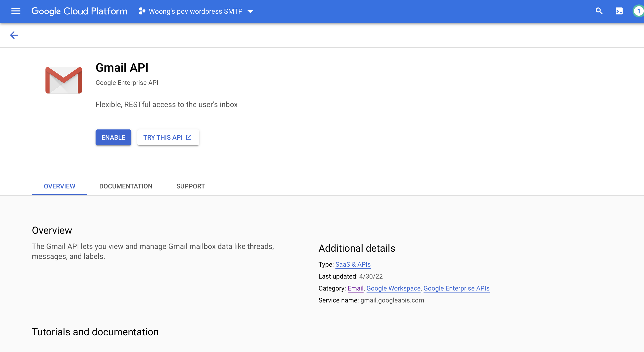
Task: Click the Try This API button
Action: point(163,137)
